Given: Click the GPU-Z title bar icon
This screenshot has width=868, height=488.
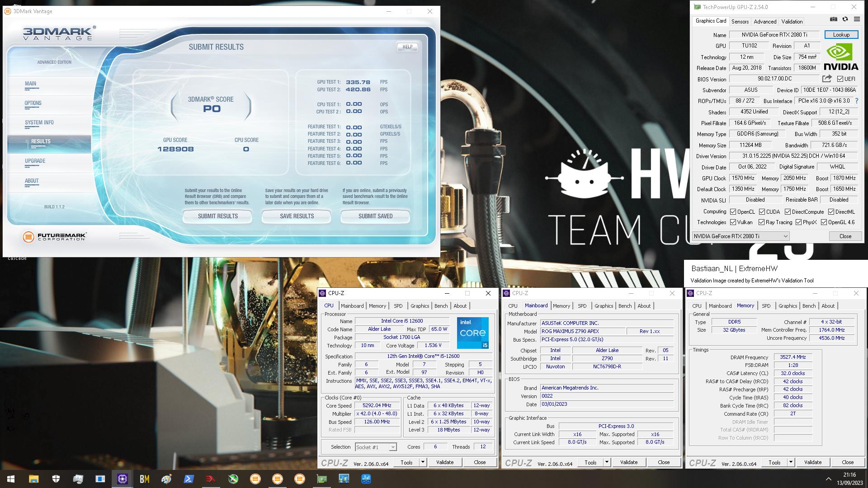Looking at the screenshot, I should point(698,7).
